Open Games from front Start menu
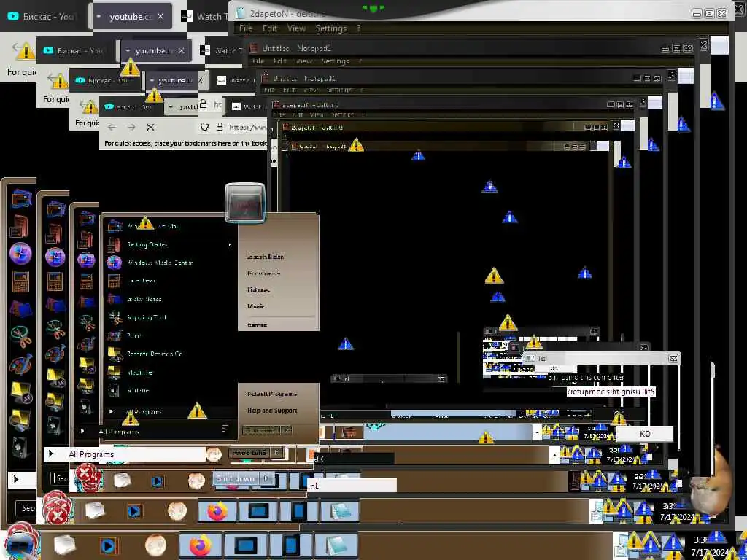747x560 pixels. 258,324
